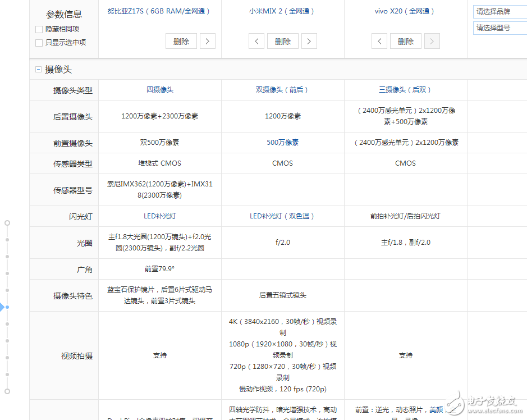Click the left arrow in the 小米MIX 2 column

coord(256,40)
